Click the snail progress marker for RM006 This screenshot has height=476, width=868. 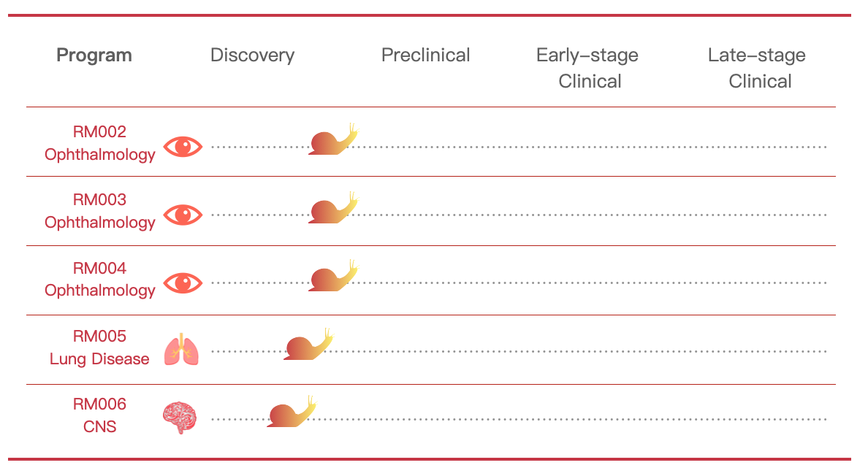click(292, 412)
